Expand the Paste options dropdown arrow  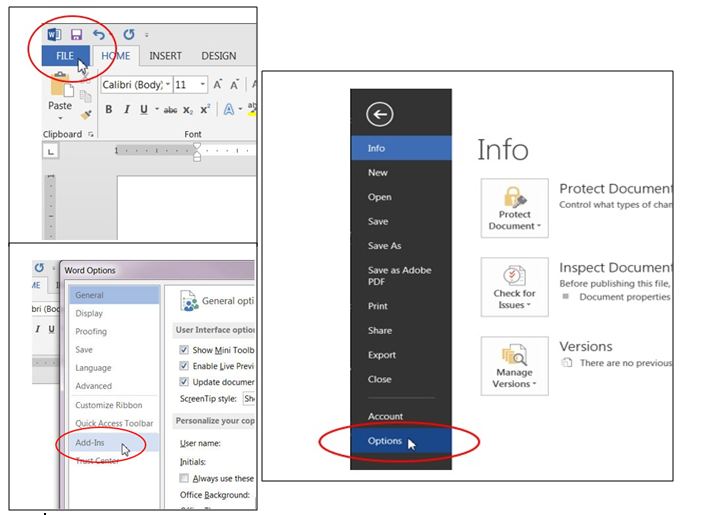[60, 118]
